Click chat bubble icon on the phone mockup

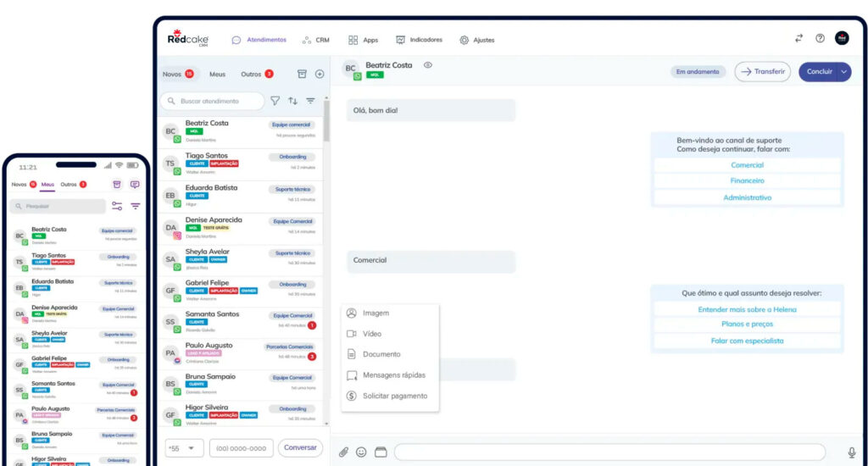coord(135,185)
